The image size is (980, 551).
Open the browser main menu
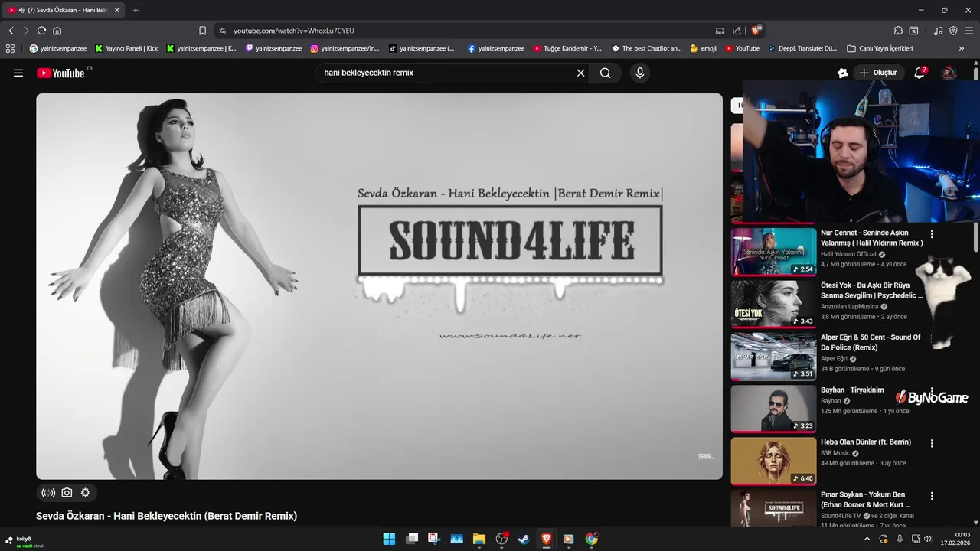pyautogui.click(x=969, y=31)
